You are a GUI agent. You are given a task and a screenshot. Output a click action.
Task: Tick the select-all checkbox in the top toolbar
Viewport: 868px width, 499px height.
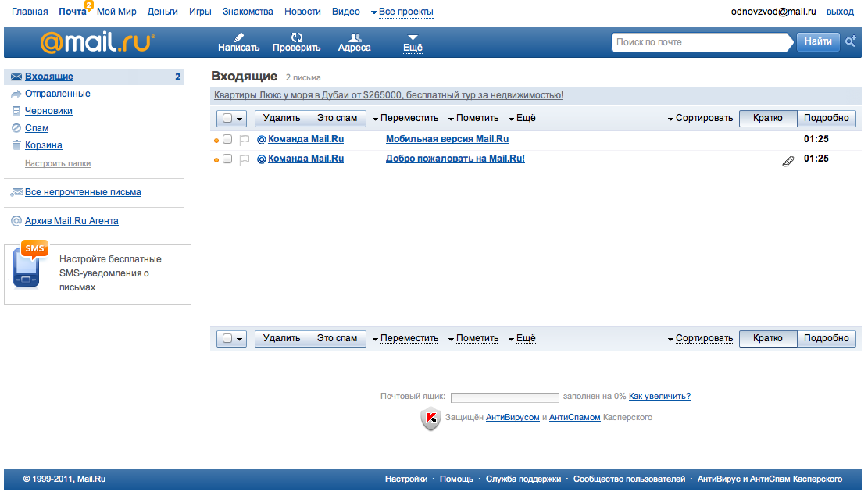pos(227,118)
